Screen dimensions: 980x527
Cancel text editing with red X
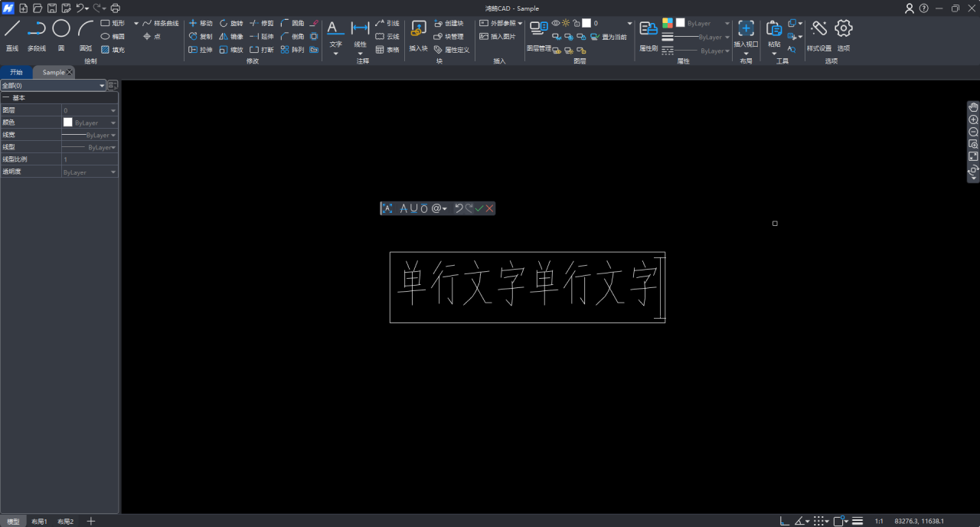(x=489, y=208)
